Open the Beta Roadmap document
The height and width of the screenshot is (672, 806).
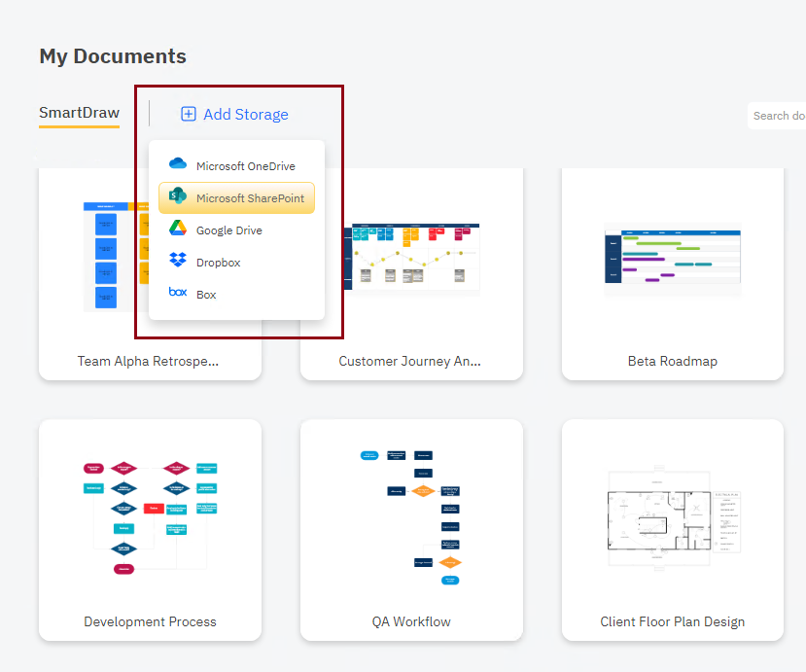pos(672,258)
